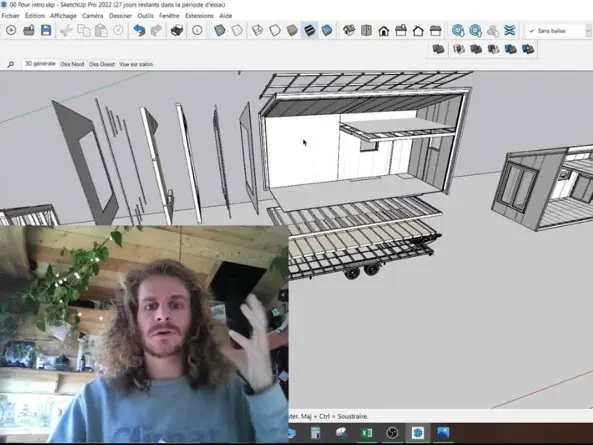
Task: Click the Copy icon
Action: (x=84, y=30)
